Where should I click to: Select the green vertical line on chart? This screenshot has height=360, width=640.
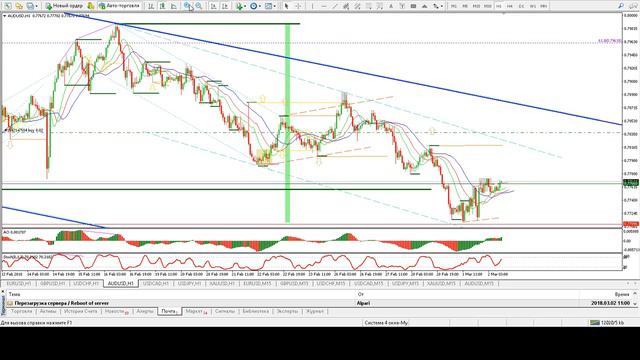click(x=287, y=122)
